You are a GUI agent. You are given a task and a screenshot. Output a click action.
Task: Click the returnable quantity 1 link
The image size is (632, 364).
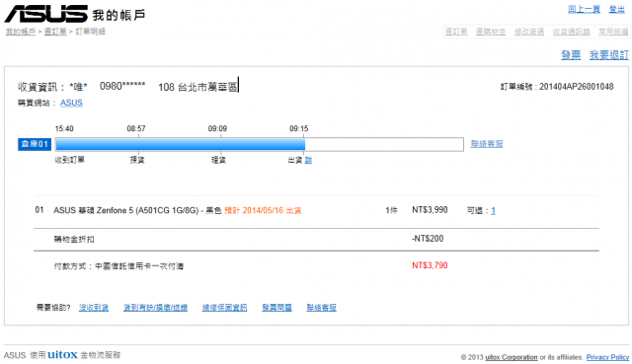click(493, 210)
